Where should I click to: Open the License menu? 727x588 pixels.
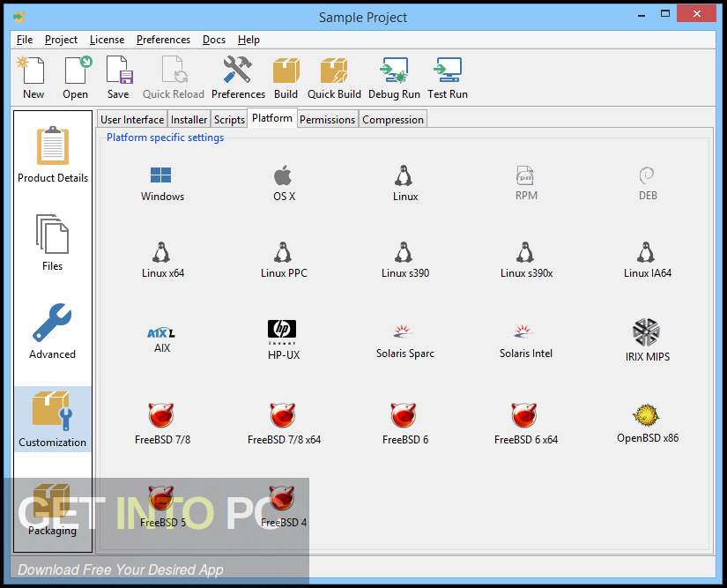click(108, 40)
